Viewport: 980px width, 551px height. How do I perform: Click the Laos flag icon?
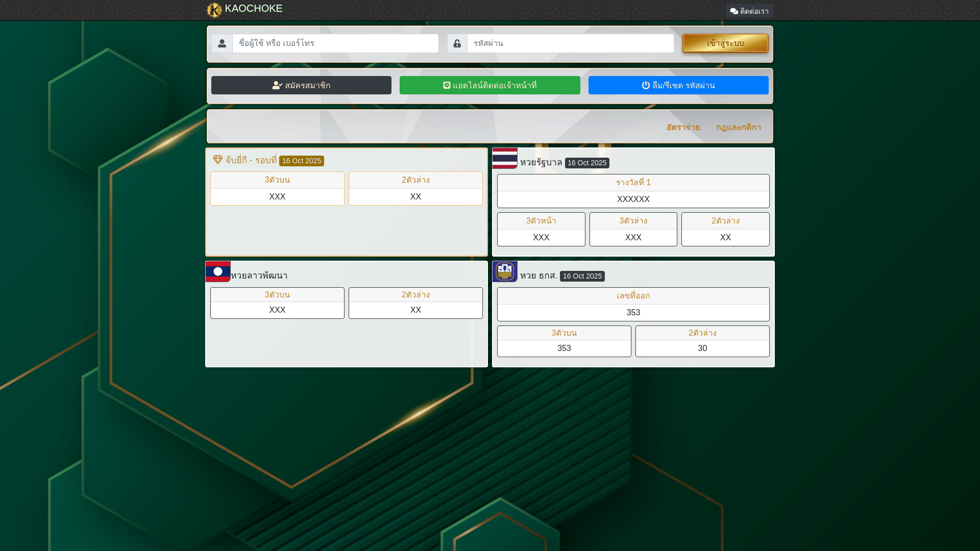218,271
